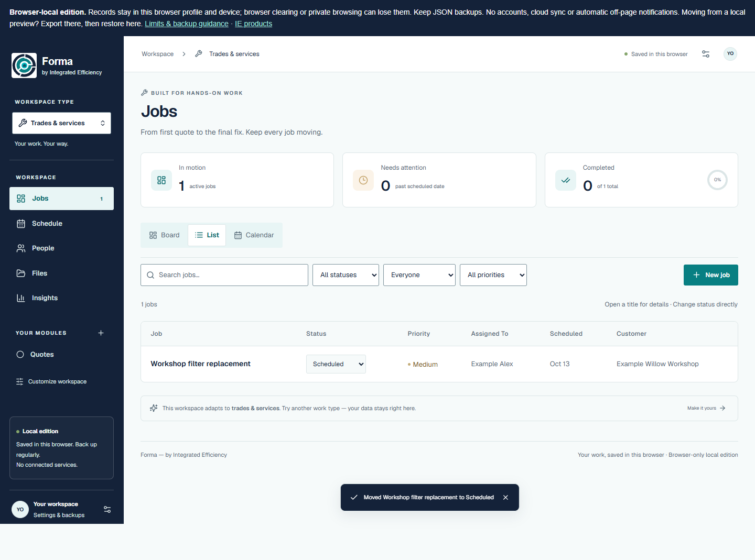Dismiss the Moved Workshop filter replacement toast
755x560 pixels.
coord(505,498)
